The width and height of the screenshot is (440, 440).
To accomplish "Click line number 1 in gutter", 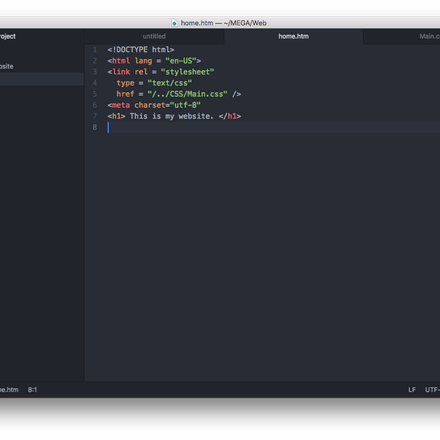I will (x=95, y=50).
